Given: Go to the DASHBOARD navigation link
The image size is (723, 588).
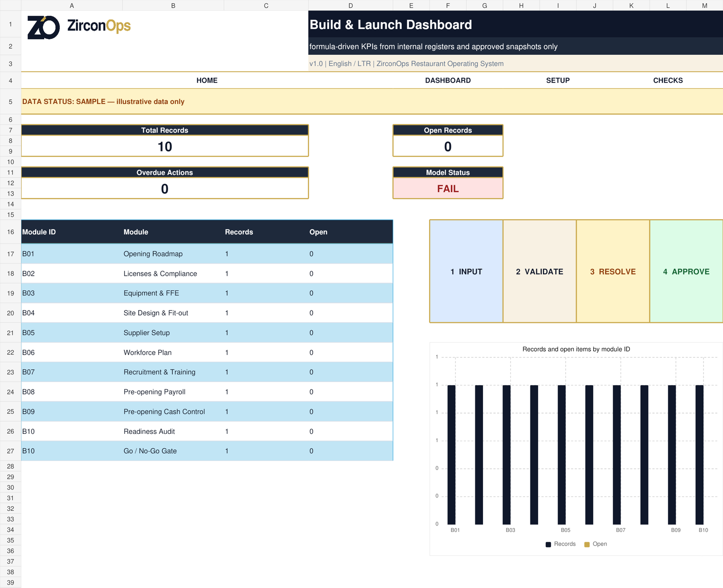Looking at the screenshot, I should pos(448,80).
